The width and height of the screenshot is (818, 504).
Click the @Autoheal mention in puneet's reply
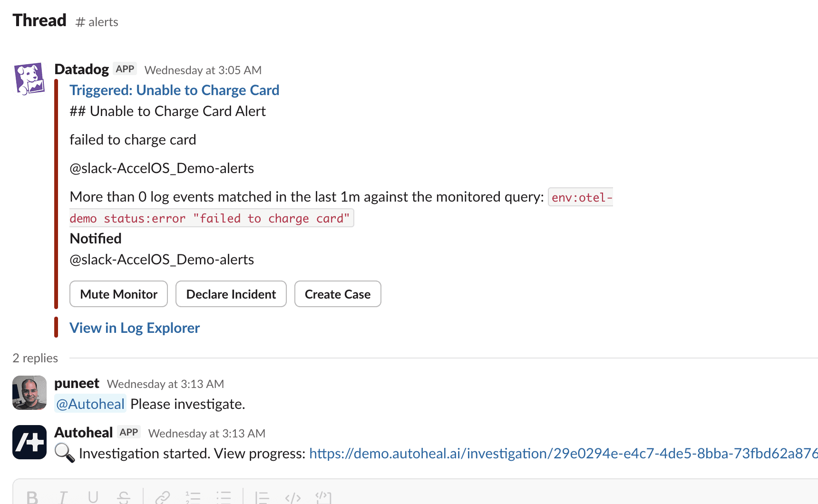coord(90,404)
